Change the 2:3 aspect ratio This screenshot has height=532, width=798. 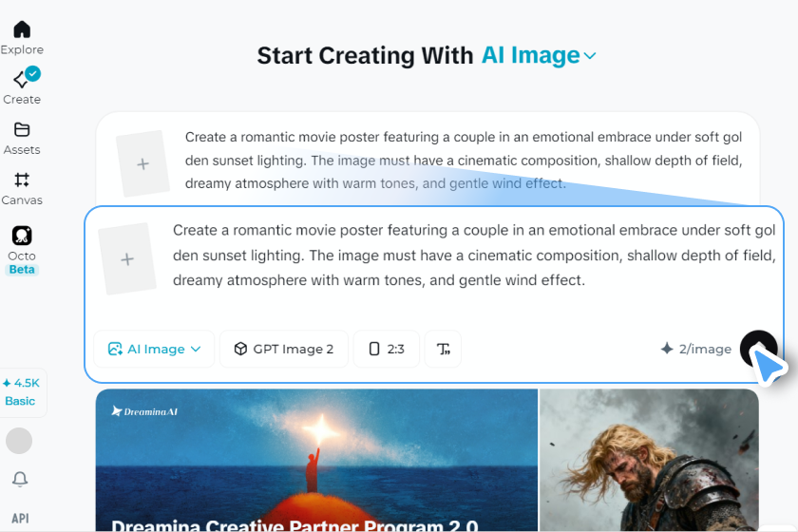coord(387,349)
